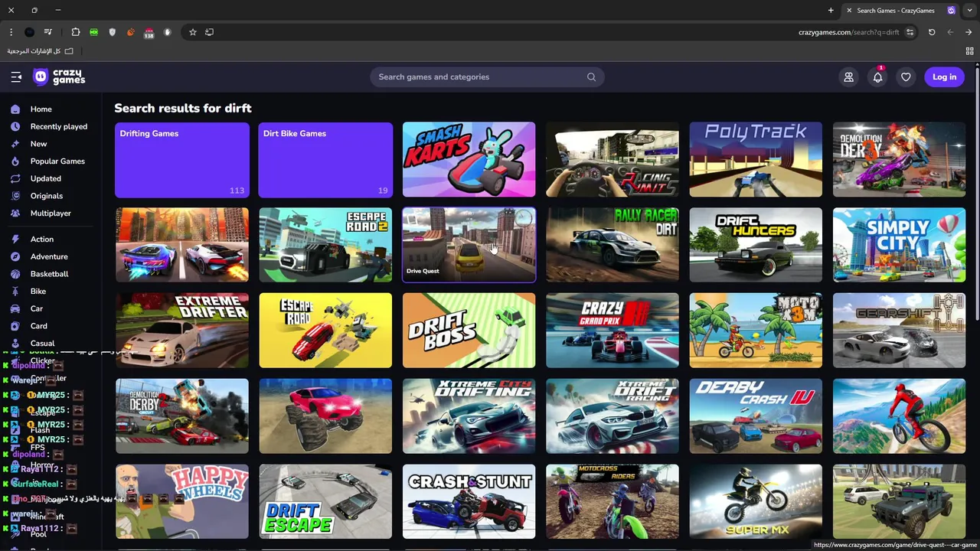980x551 pixels.
Task: Open the Simply City game
Action: click(x=900, y=245)
